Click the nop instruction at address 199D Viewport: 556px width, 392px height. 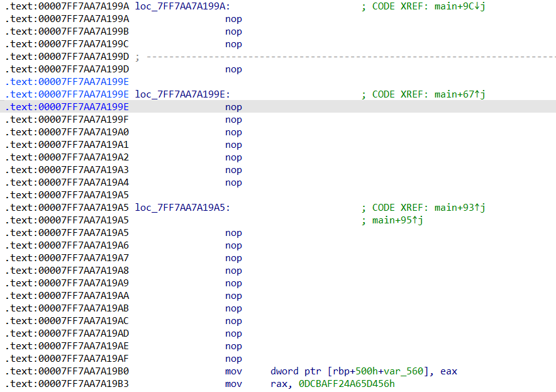pyautogui.click(x=233, y=69)
